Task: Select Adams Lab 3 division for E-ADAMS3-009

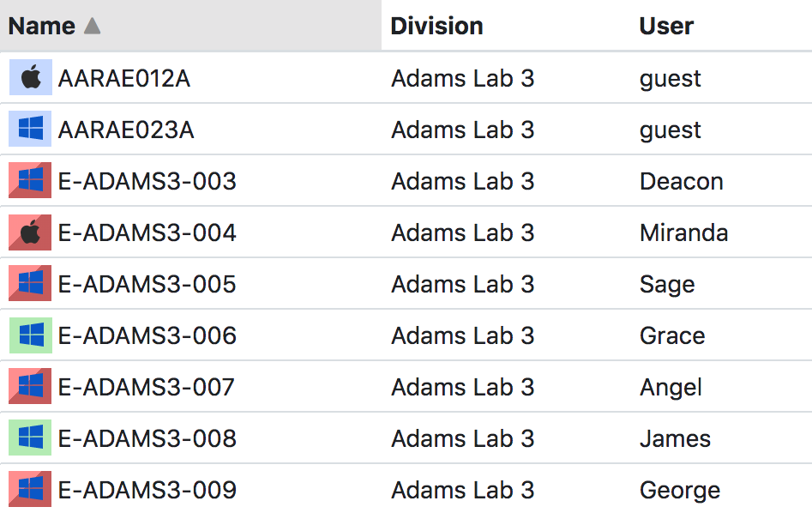Action: pyautogui.click(x=462, y=490)
